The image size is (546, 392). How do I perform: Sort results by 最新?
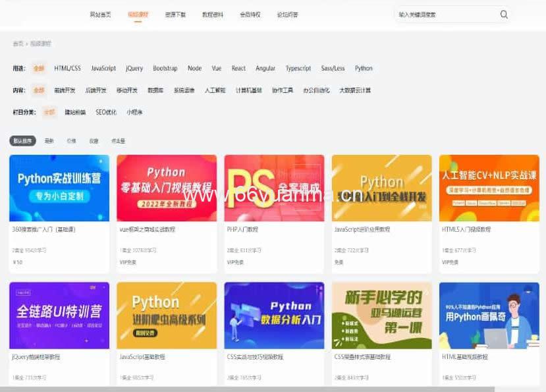coord(49,140)
